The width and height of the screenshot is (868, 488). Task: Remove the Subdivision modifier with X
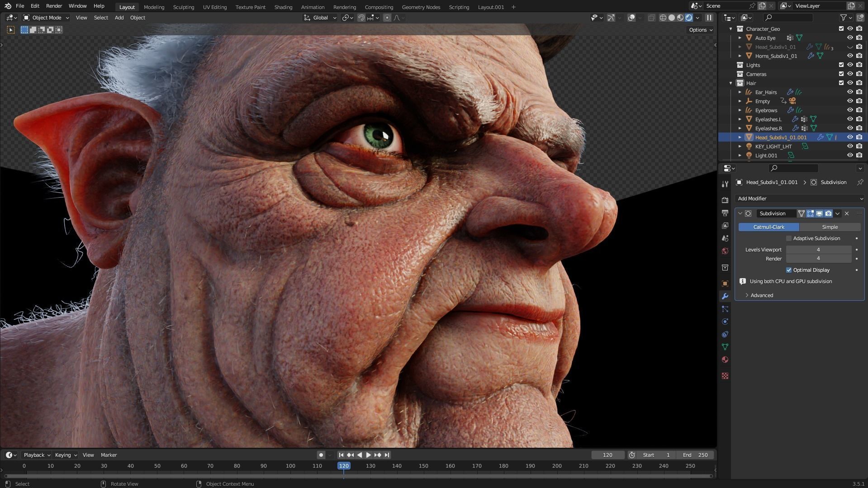pos(847,213)
